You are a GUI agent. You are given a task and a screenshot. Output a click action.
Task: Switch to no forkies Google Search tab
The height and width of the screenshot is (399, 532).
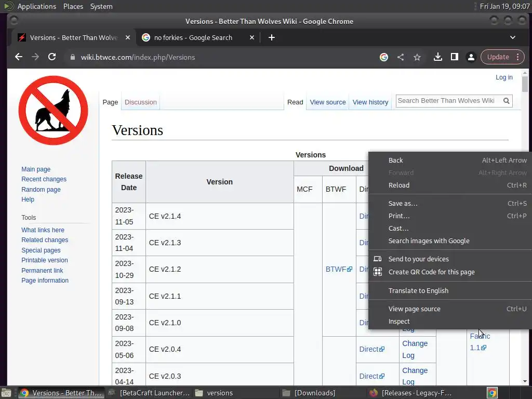click(x=198, y=37)
